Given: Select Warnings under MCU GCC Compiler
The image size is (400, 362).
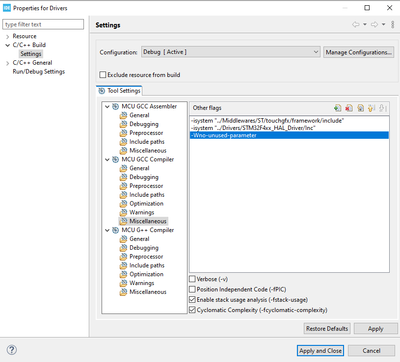Looking at the screenshot, I should pyautogui.click(x=142, y=212).
